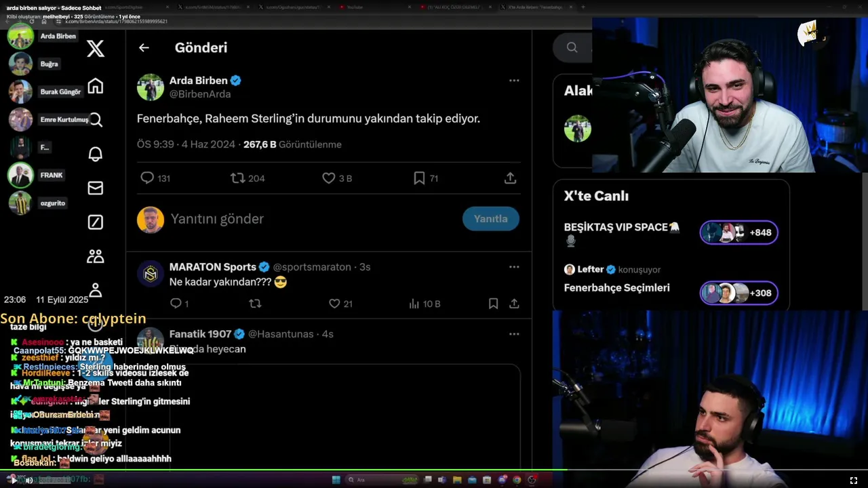The image size is (868, 488).
Task: Open Windows Start button on taskbar
Action: tap(336, 480)
